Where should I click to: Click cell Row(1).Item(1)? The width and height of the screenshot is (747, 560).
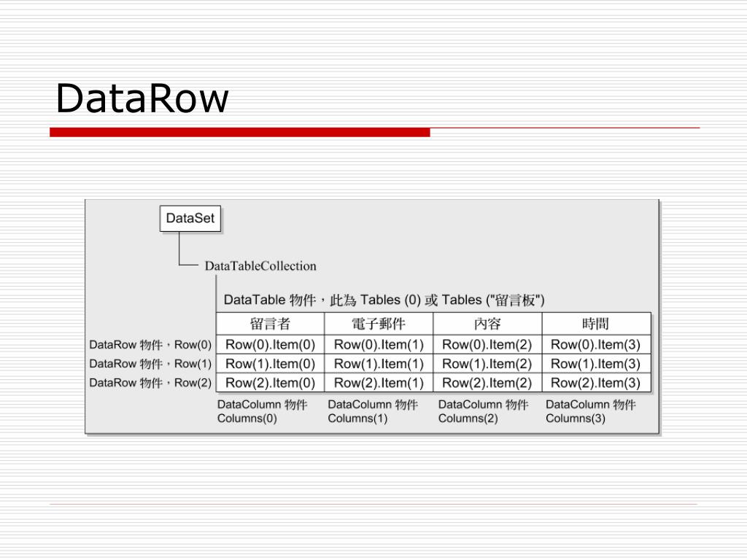[379, 363]
